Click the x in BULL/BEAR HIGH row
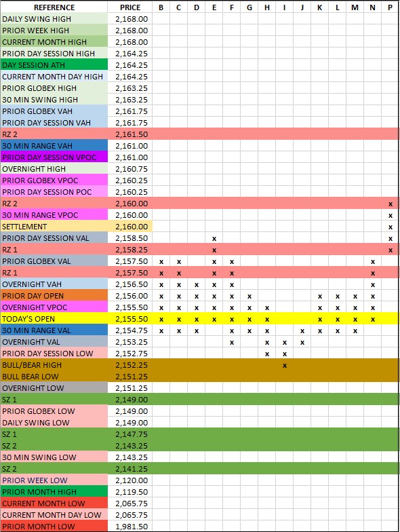400x532 pixels. click(285, 365)
